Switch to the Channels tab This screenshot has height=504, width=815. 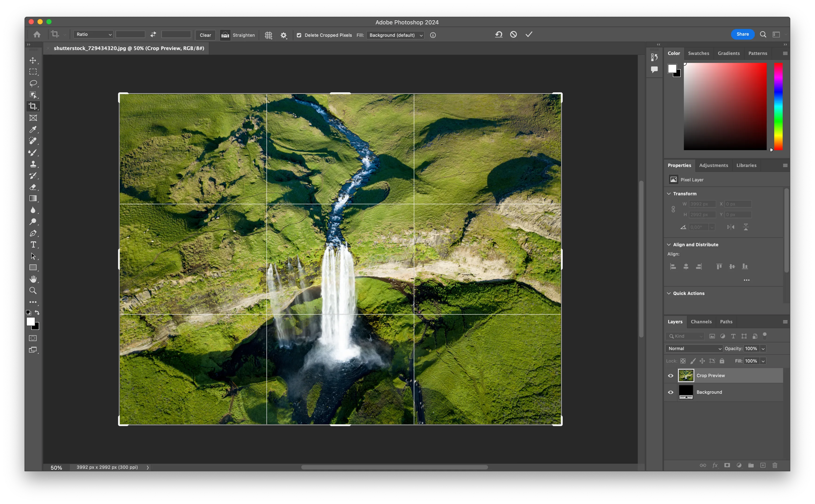pyautogui.click(x=701, y=322)
